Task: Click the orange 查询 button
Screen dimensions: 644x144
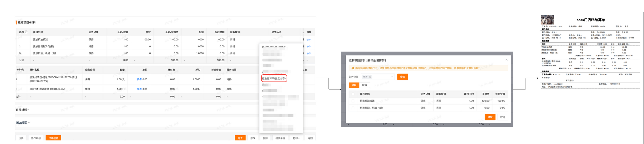Action: 402,77
